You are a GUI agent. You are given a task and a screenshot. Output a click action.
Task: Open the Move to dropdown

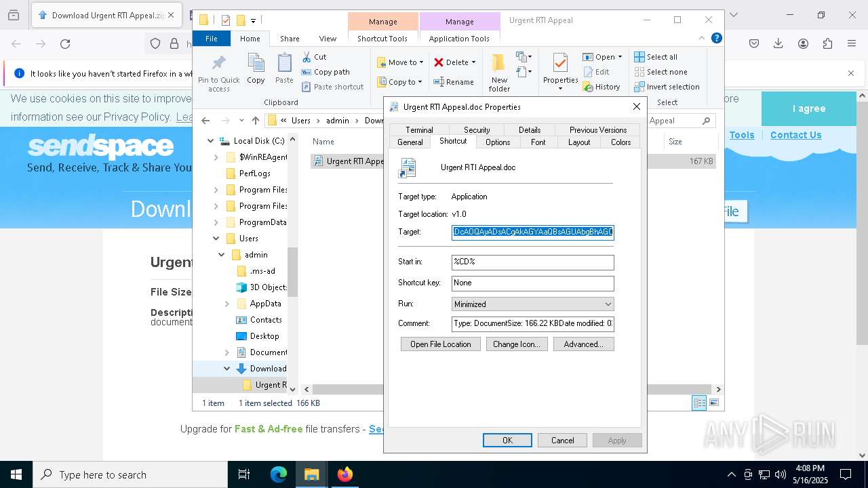pyautogui.click(x=401, y=62)
